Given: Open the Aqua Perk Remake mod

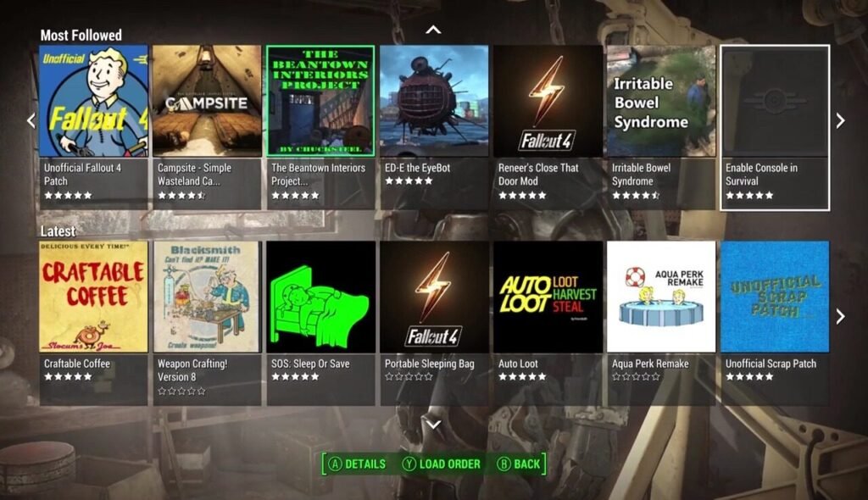Looking at the screenshot, I should 661,323.
